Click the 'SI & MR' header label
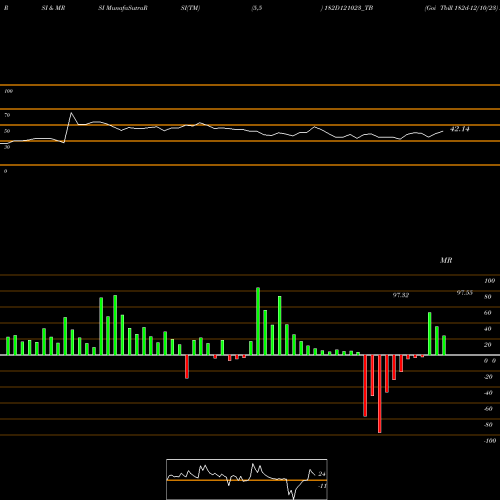This screenshot has width=500, height=500. pos(53,8)
